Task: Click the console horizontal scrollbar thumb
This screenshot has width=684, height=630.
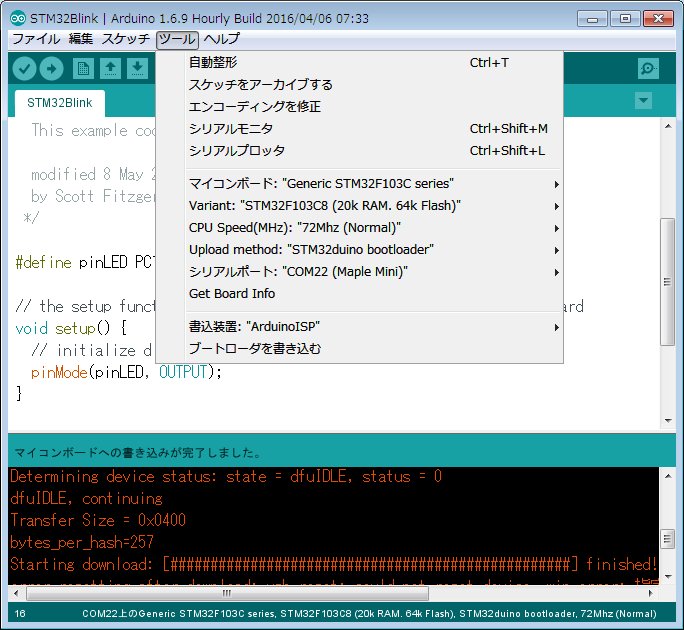Action: (x=227, y=593)
